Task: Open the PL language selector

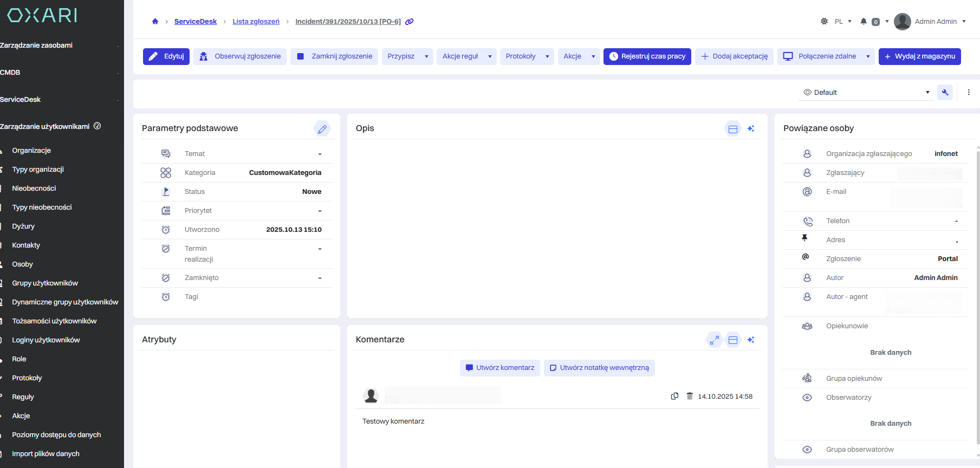Action: click(x=843, y=22)
